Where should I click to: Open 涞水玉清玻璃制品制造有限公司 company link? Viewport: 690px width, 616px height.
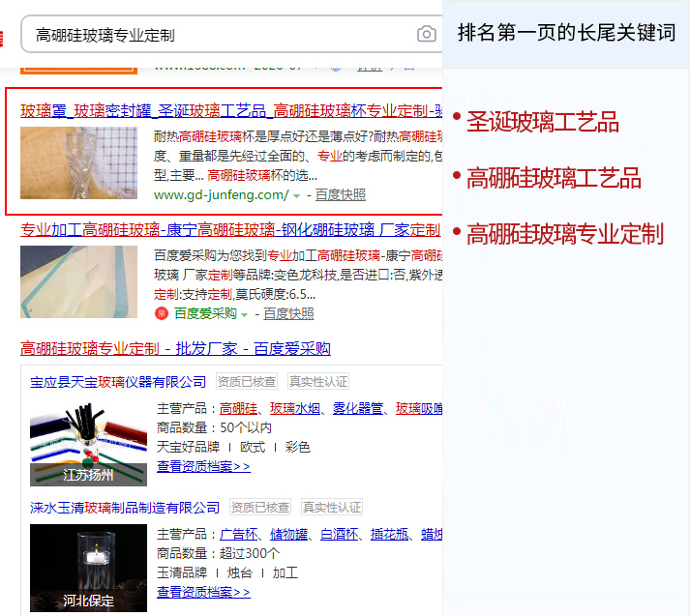click(125, 508)
